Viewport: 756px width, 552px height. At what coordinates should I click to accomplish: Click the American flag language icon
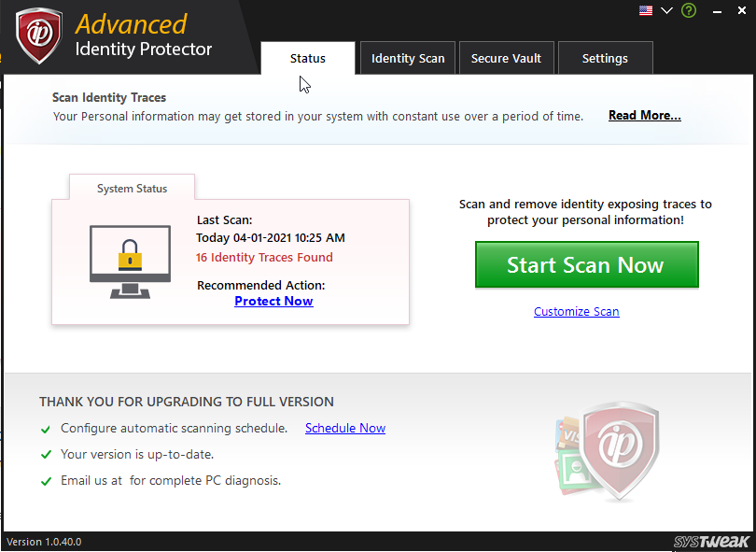tap(645, 10)
